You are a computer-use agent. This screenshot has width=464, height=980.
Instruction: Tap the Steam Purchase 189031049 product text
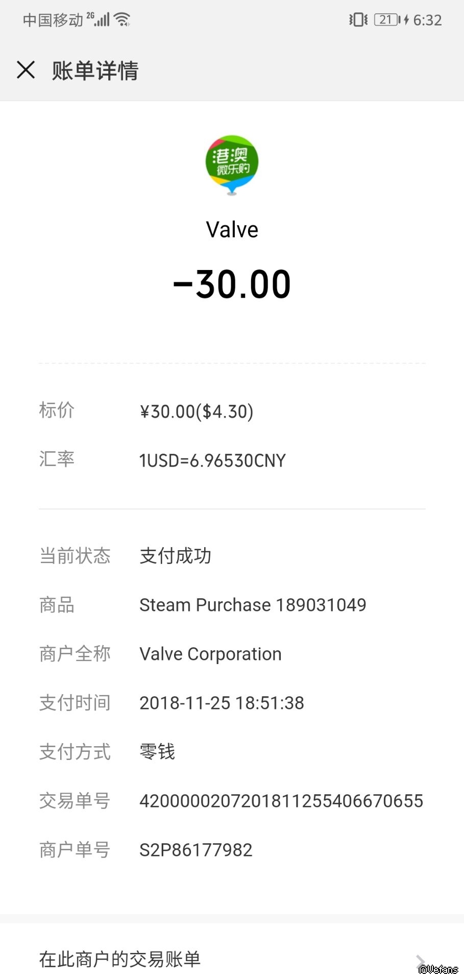pyautogui.click(x=253, y=605)
